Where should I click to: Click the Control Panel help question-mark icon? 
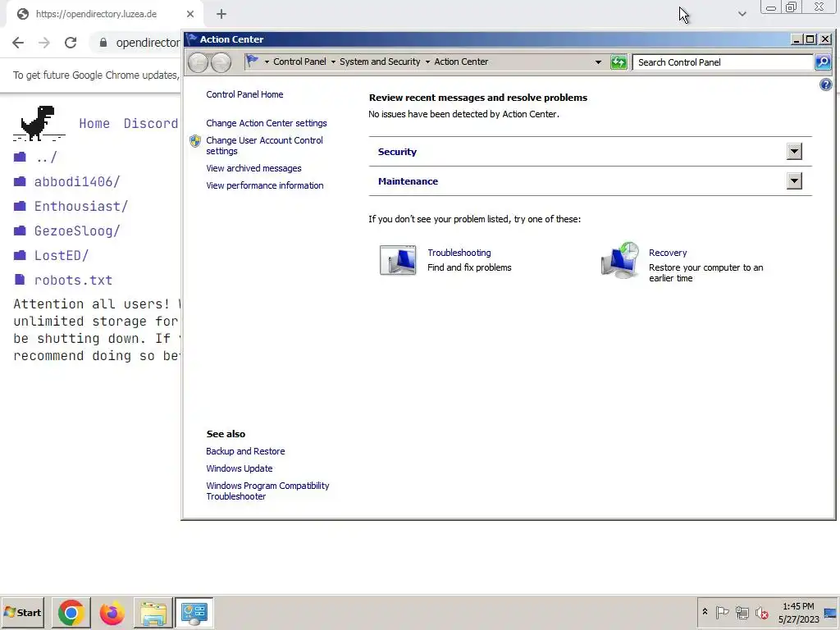click(825, 84)
